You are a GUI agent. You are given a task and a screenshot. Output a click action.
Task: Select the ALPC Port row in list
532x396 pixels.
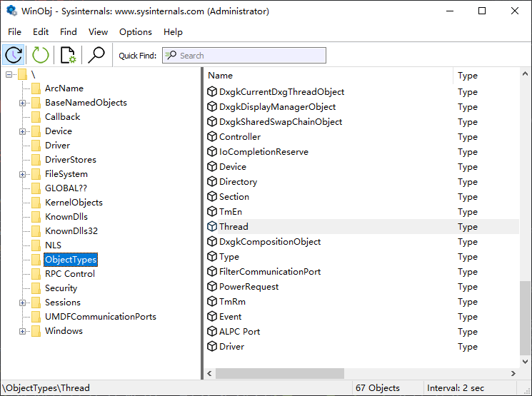pos(362,332)
